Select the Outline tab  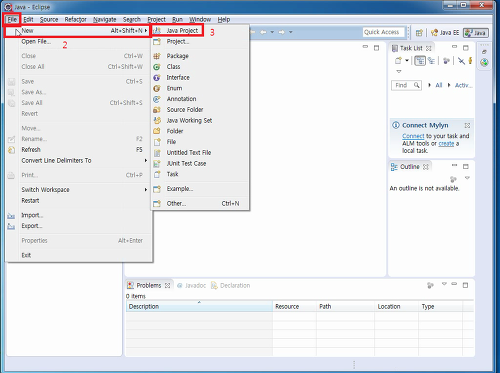pyautogui.click(x=410, y=167)
